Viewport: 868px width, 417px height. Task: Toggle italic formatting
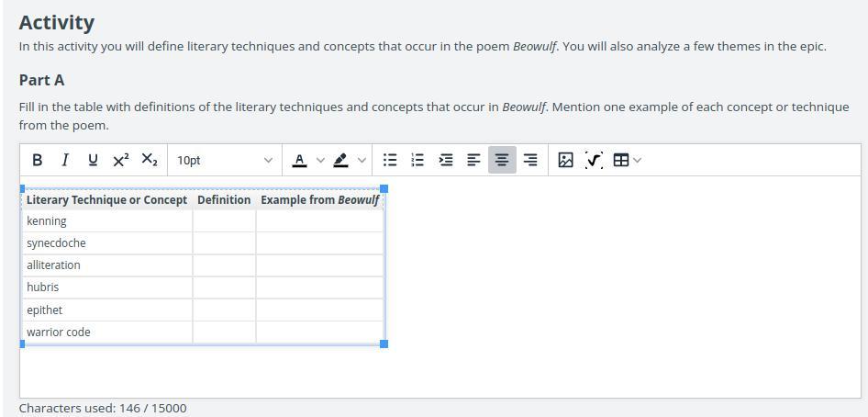pyautogui.click(x=64, y=160)
